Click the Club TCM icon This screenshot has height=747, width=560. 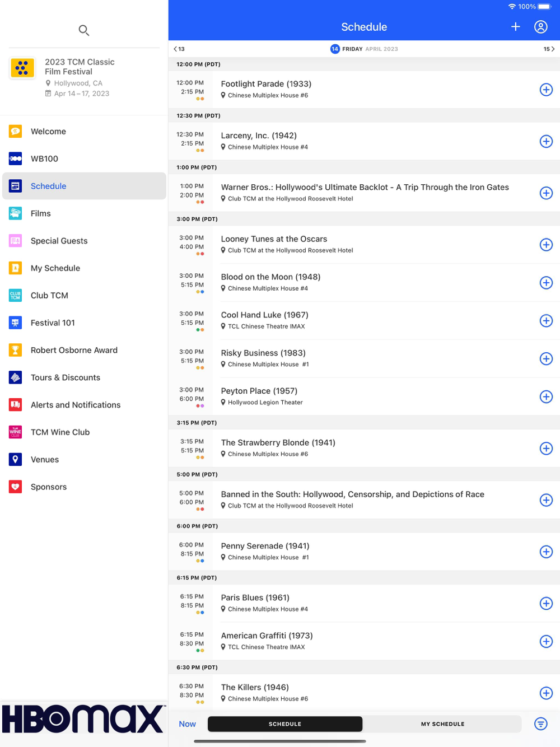(x=16, y=295)
